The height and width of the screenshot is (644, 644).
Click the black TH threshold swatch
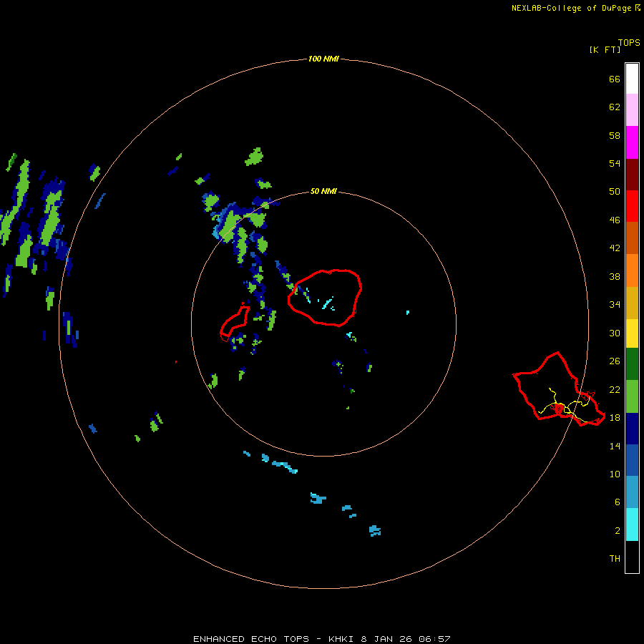coord(632,557)
